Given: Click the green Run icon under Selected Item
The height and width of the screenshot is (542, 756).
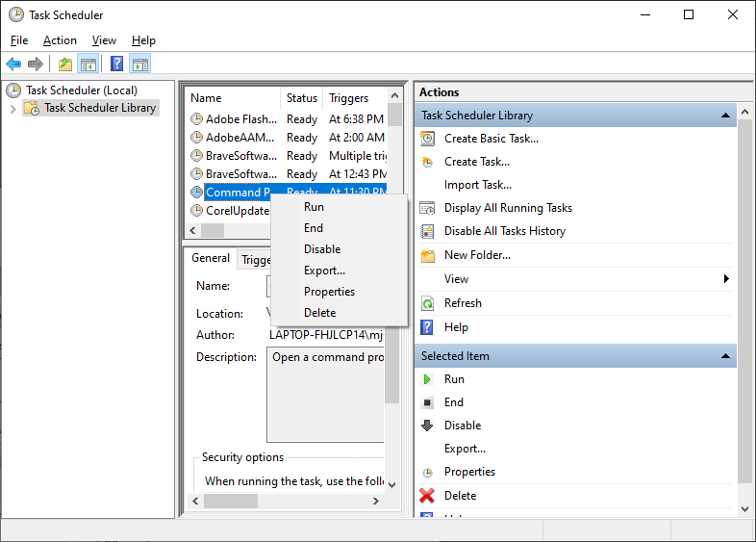Looking at the screenshot, I should [x=427, y=379].
